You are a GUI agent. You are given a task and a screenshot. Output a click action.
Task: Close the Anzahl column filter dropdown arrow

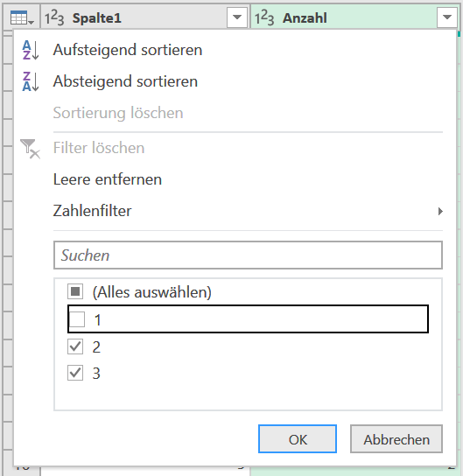447,17
